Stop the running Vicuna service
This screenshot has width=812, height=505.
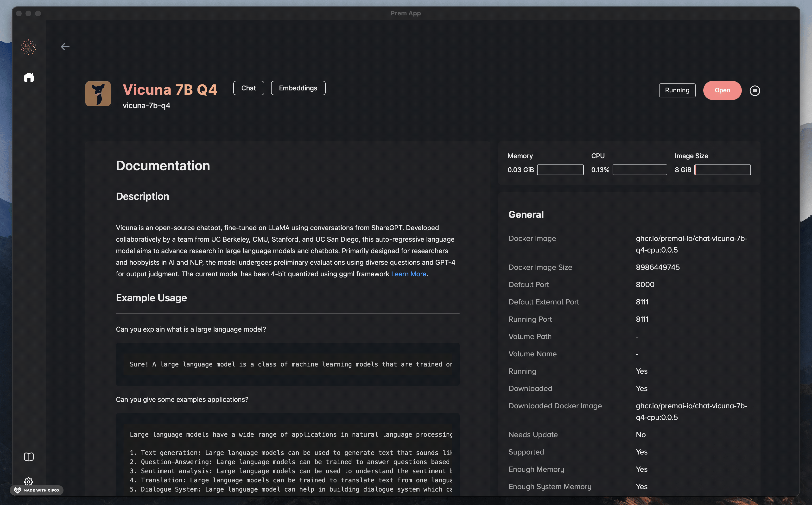(x=755, y=90)
